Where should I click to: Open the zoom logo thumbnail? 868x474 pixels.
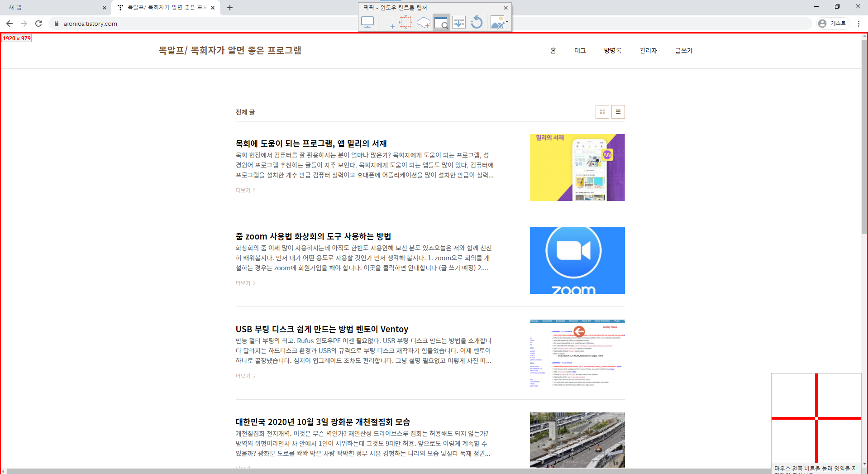[577, 260]
